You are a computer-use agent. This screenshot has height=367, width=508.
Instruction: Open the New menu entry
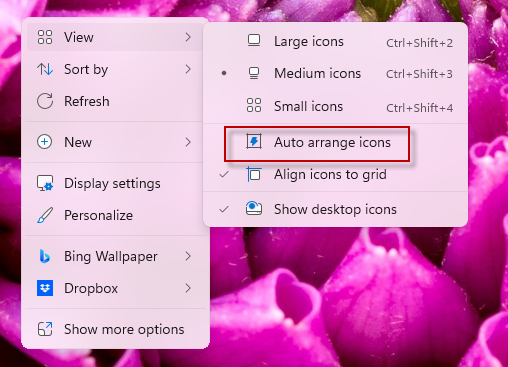[114, 142]
